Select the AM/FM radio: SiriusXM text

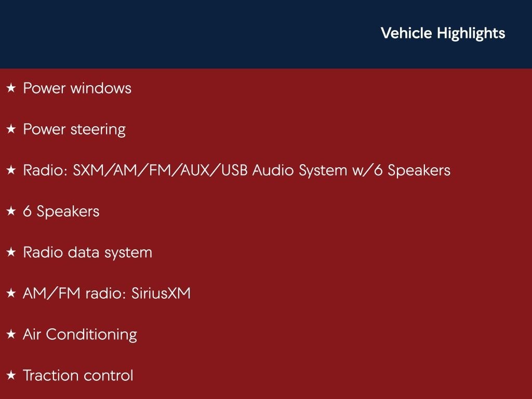tap(107, 294)
